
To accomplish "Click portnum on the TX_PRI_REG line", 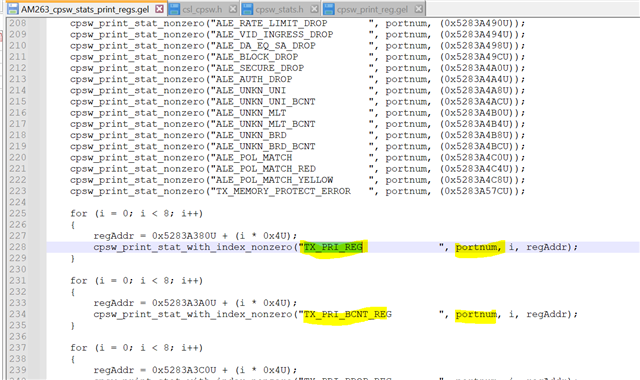I will coord(476,247).
